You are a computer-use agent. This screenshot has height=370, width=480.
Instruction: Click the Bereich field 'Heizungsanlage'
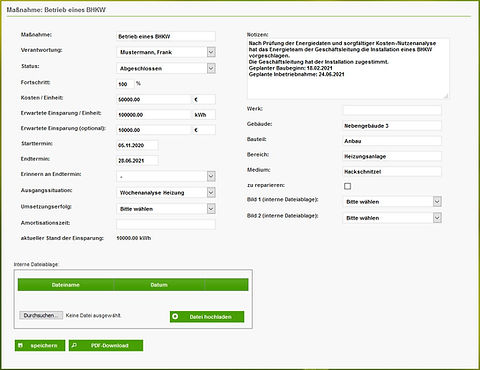(x=392, y=156)
